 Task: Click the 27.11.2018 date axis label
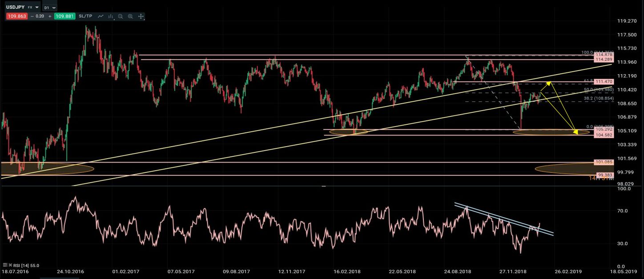pos(512,271)
